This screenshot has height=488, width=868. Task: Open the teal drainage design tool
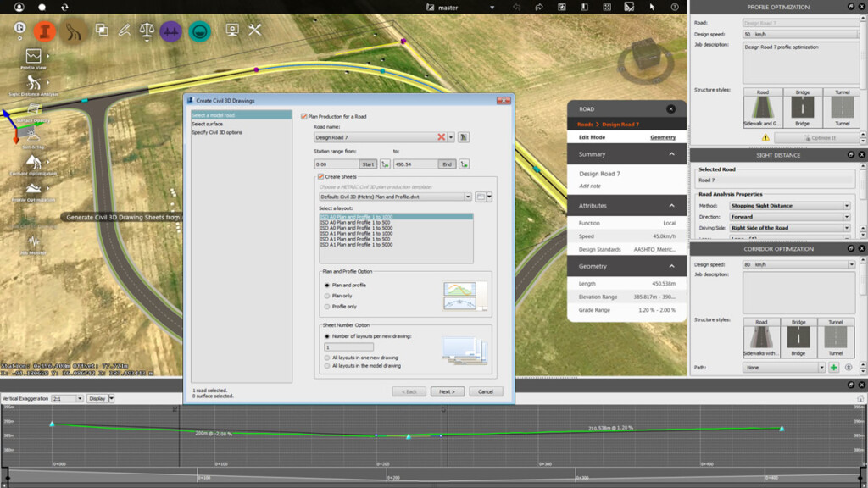coord(199,31)
